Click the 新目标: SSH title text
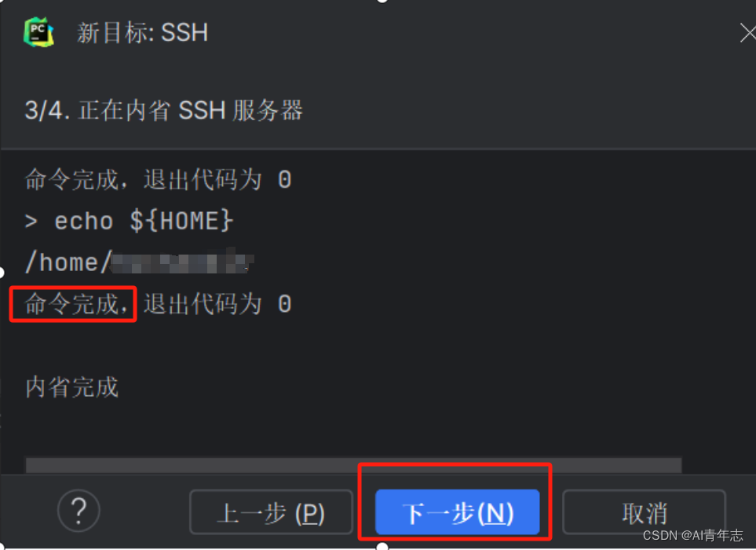Image resolution: width=756 pixels, height=550 pixels. [x=142, y=33]
